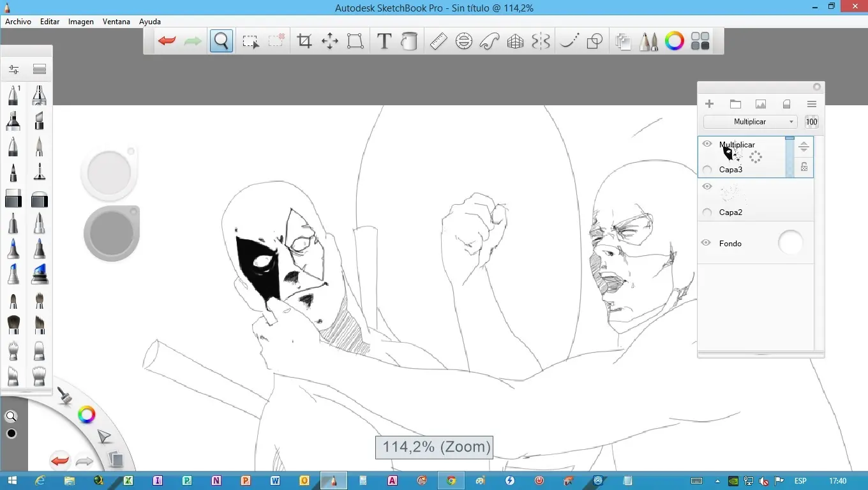The width and height of the screenshot is (868, 490).
Task: Select the Flood Fill bucket tool
Action: (x=409, y=41)
